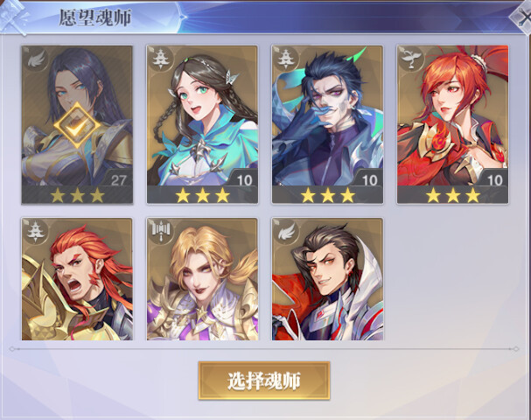Close the 愿望魂师 dialog
The height and width of the screenshot is (420, 531).
pos(522,17)
